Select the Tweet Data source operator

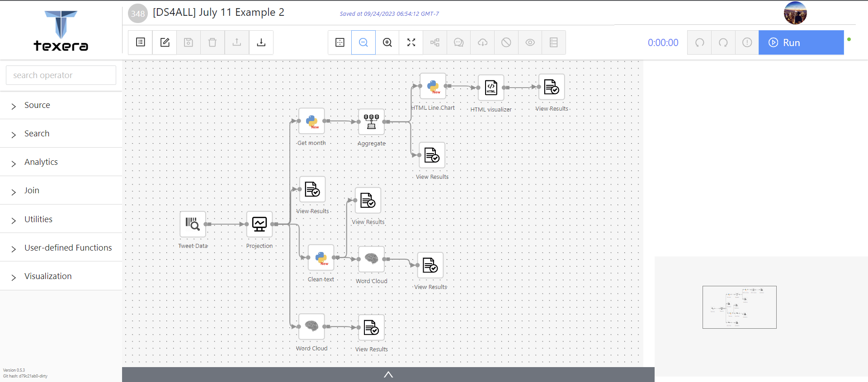click(x=193, y=224)
